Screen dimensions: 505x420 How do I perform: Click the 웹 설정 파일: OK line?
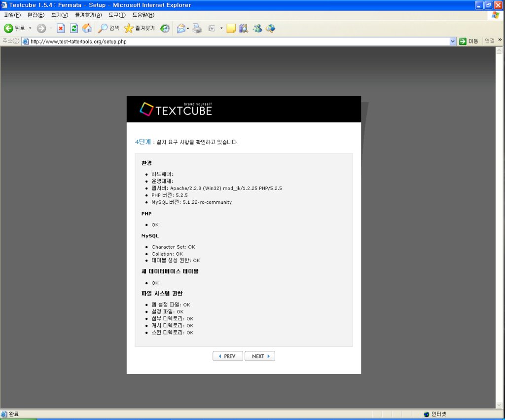[x=171, y=305]
